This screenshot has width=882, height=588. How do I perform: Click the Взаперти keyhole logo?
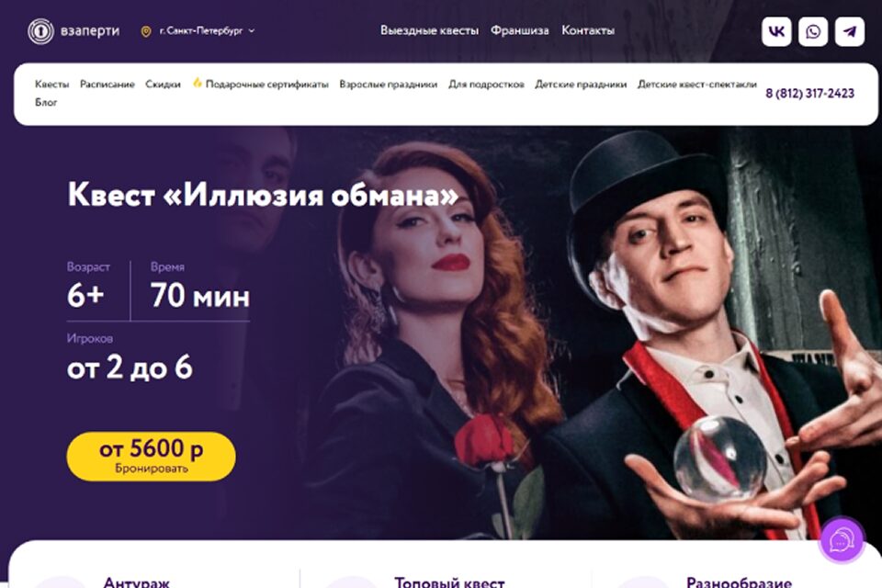pos(40,31)
